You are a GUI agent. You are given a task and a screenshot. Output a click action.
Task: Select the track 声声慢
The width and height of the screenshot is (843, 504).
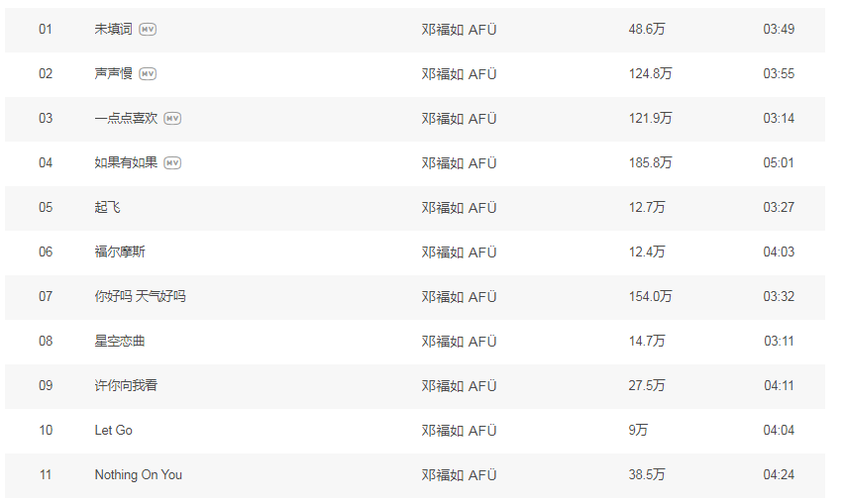click(113, 74)
